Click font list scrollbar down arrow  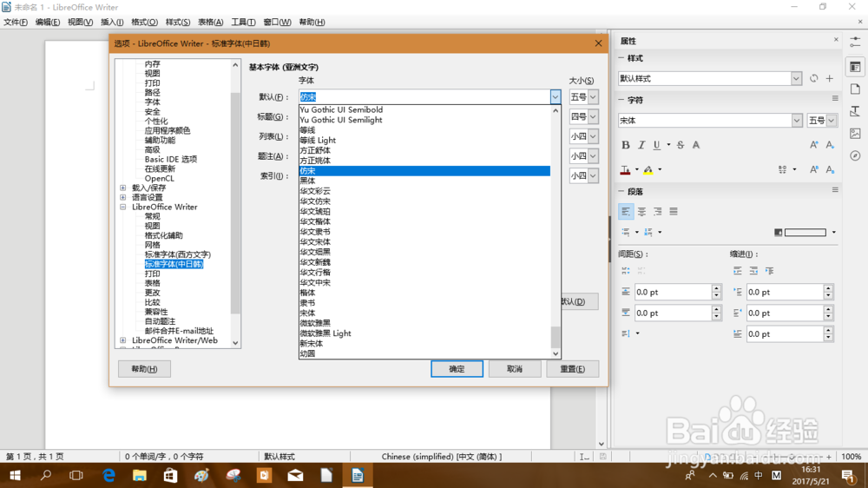click(x=556, y=353)
